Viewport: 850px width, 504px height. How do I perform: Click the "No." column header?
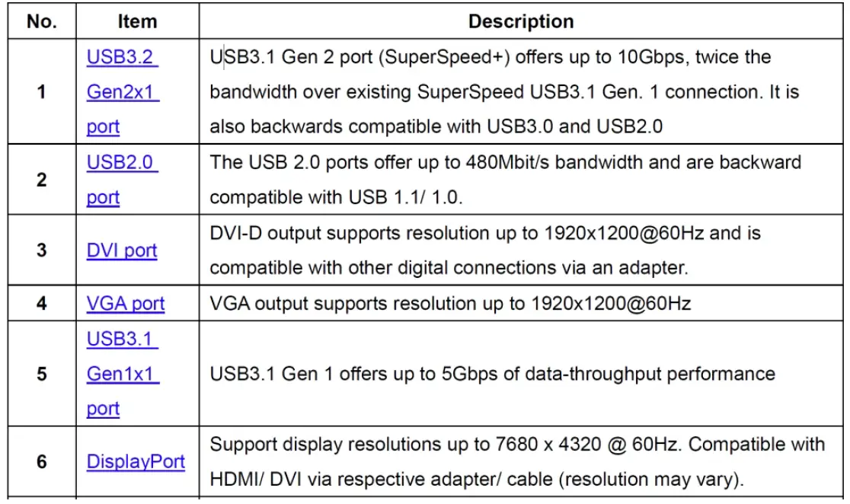point(42,21)
